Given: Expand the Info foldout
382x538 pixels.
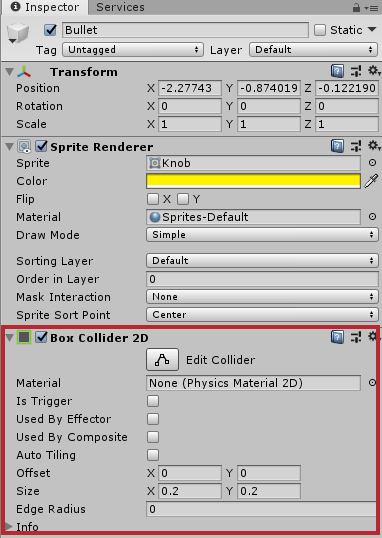Looking at the screenshot, I should pyautogui.click(x=9, y=526).
